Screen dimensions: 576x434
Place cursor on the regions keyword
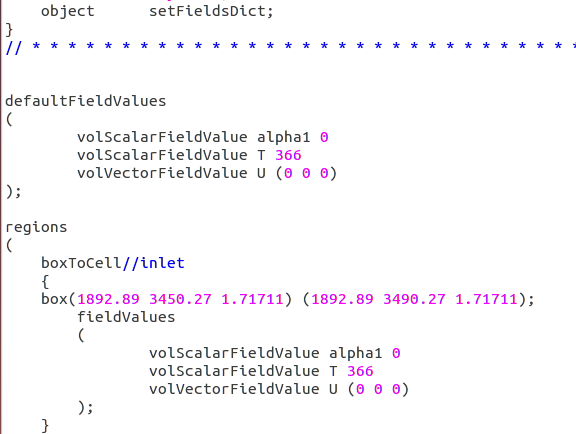[x=36, y=228]
